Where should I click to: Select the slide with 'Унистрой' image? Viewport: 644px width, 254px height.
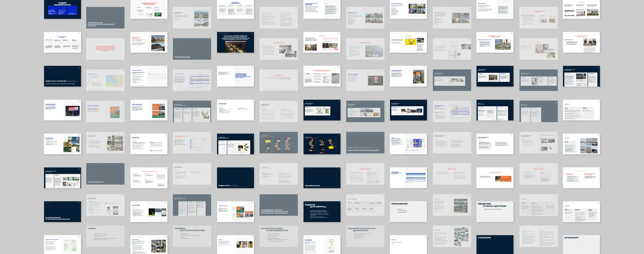tap(452, 205)
